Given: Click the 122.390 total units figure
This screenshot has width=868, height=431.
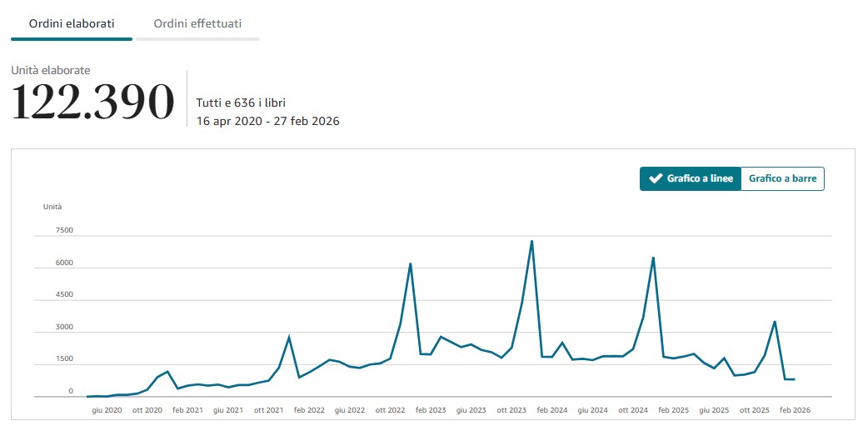Looking at the screenshot, I should click(x=92, y=103).
